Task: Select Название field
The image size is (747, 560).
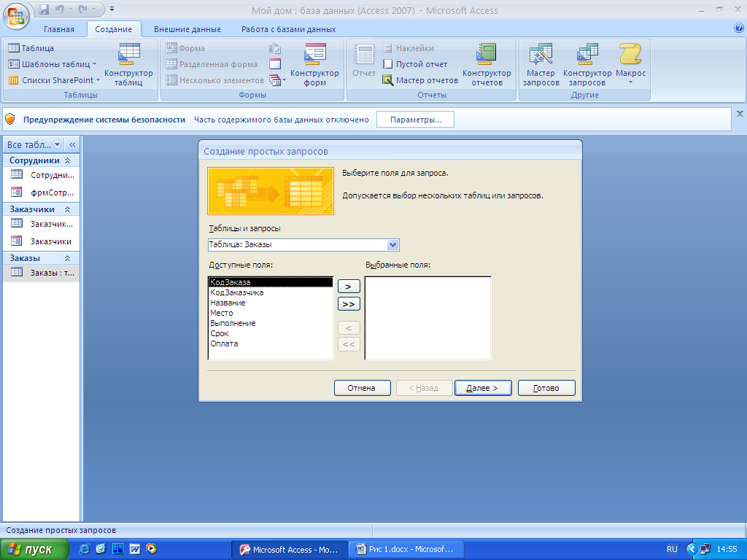Action: [x=271, y=303]
